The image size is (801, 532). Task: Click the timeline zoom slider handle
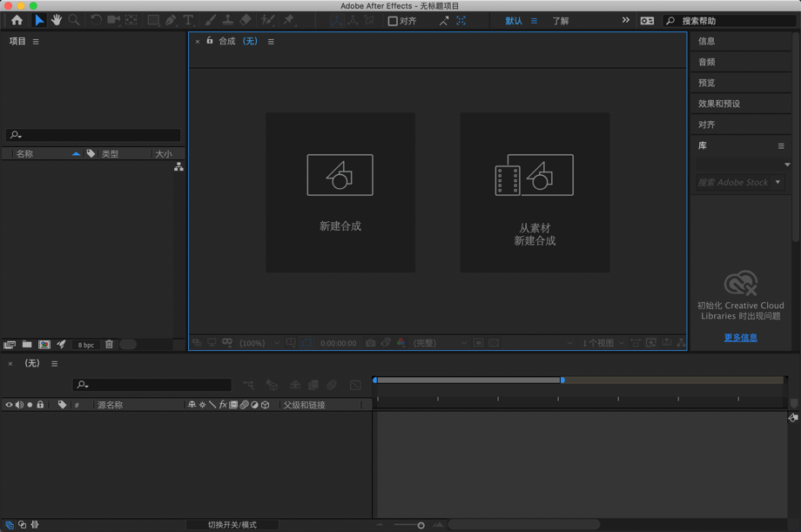[x=421, y=525]
